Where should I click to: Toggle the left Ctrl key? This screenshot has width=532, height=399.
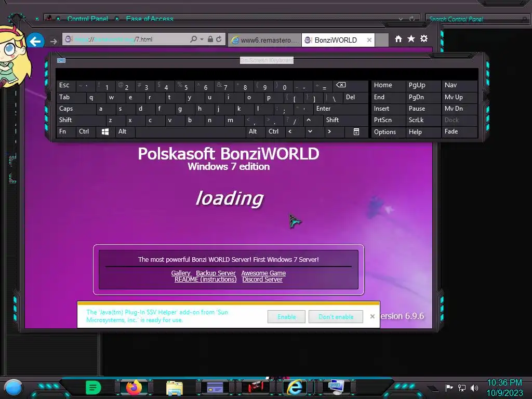click(x=86, y=131)
